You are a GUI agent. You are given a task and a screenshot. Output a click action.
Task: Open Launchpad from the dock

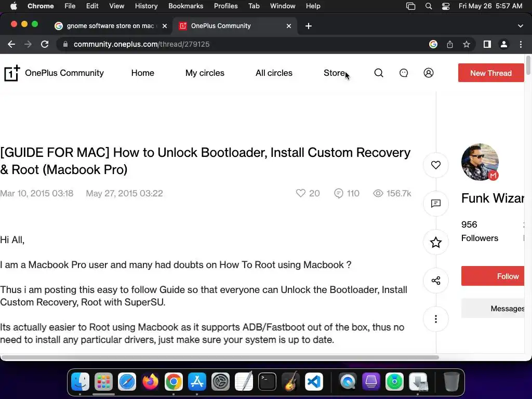pos(103,382)
